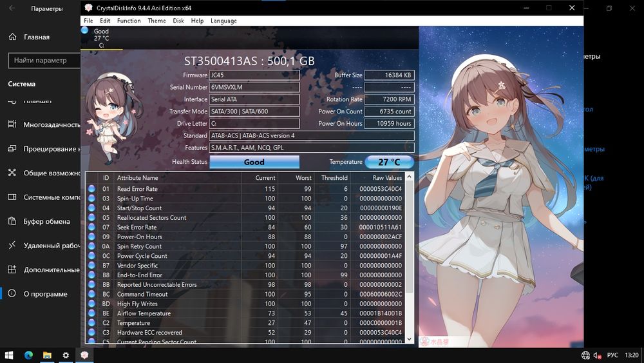The height and width of the screenshot is (363, 644).
Task: Select the Good 27 °C C: disk tab
Action: pyautogui.click(x=102, y=38)
